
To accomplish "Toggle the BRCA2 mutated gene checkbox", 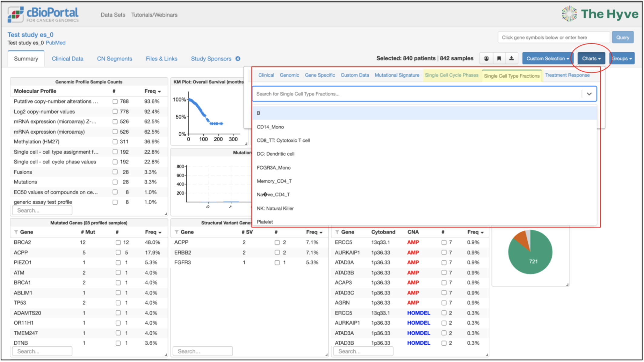I will [x=118, y=243].
